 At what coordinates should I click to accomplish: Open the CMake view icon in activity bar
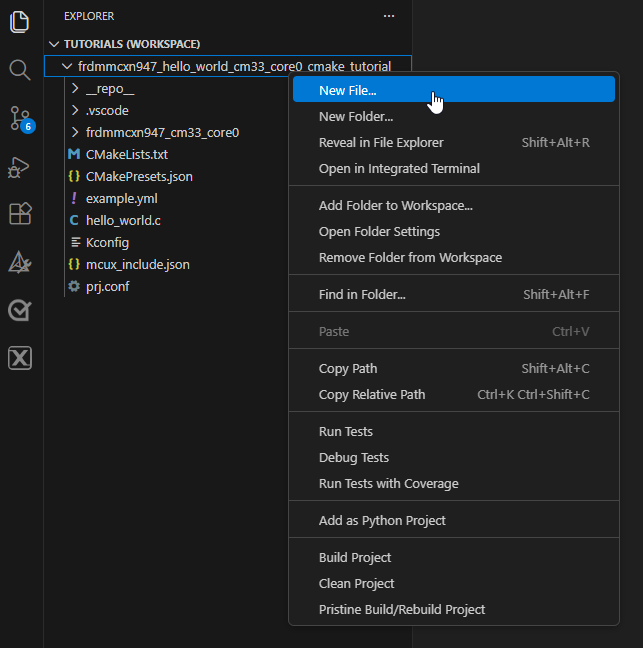pyautogui.click(x=19, y=262)
